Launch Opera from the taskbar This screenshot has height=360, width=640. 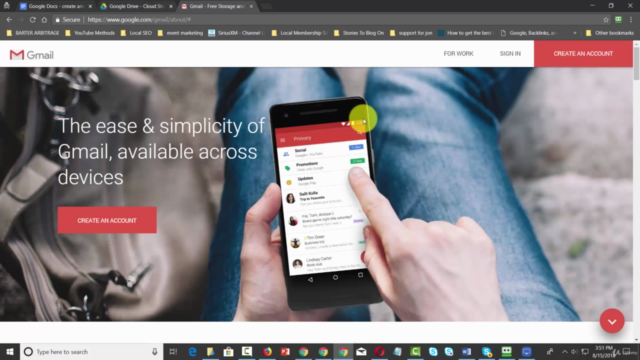[x=379, y=351]
